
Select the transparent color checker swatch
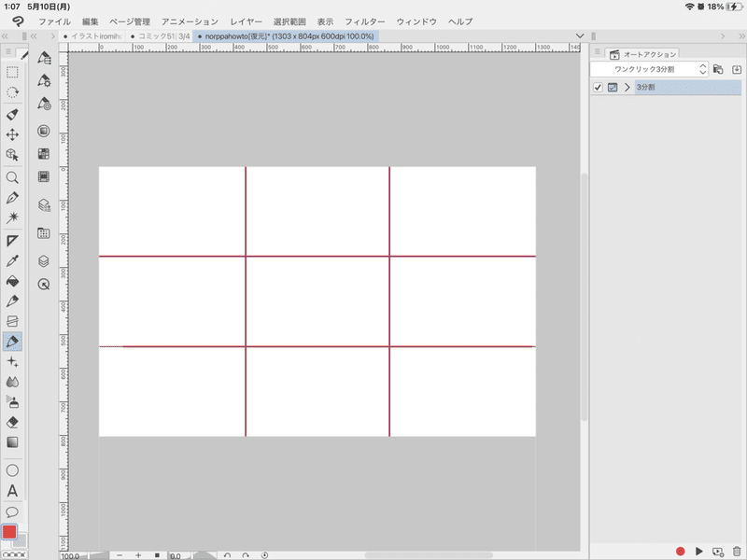coord(14,554)
